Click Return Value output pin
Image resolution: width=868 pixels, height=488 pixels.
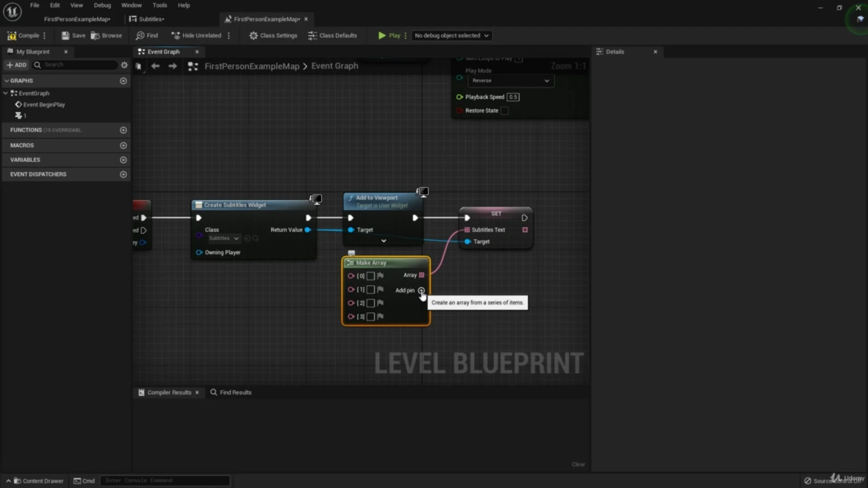point(308,230)
